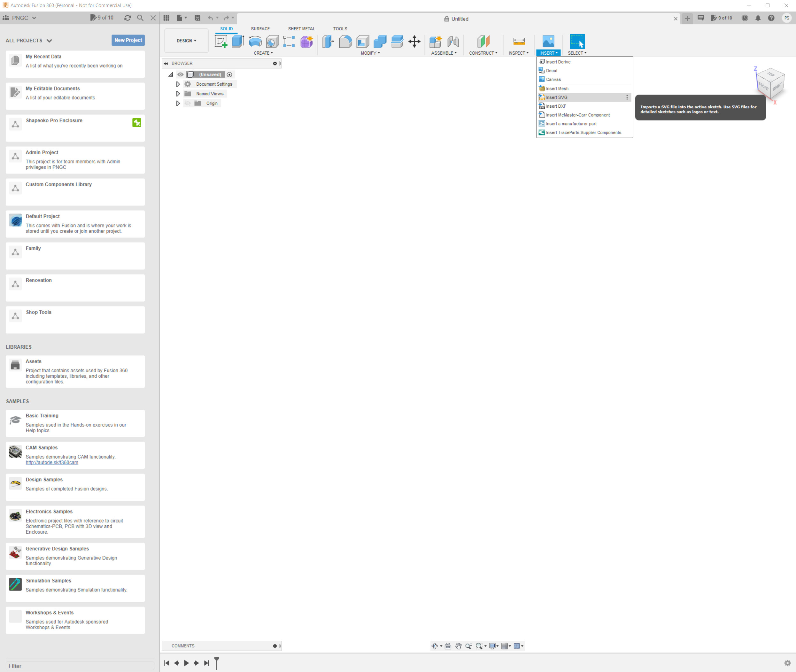This screenshot has width=796, height=672.
Task: Click the Orbit navigation icon
Action: coord(435,646)
